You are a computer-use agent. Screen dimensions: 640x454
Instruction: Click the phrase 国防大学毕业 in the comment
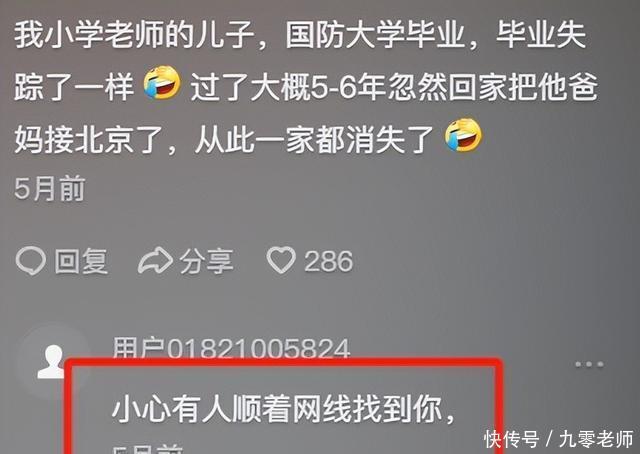pos(376,34)
